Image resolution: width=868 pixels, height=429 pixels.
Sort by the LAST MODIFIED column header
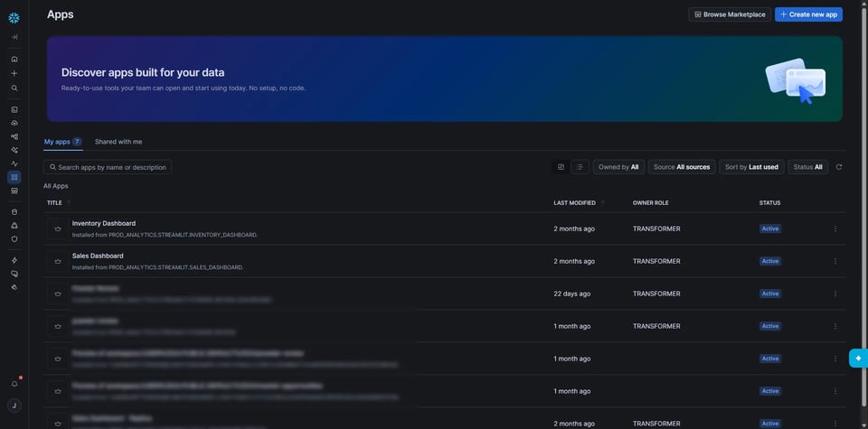(x=575, y=203)
